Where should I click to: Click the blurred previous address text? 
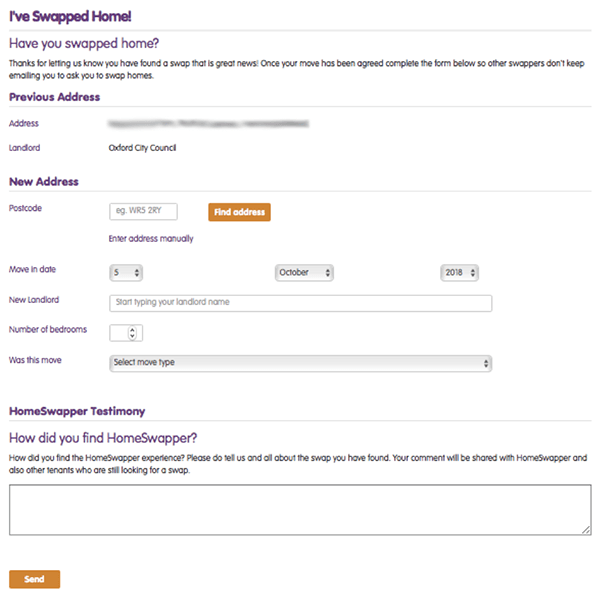[209, 123]
